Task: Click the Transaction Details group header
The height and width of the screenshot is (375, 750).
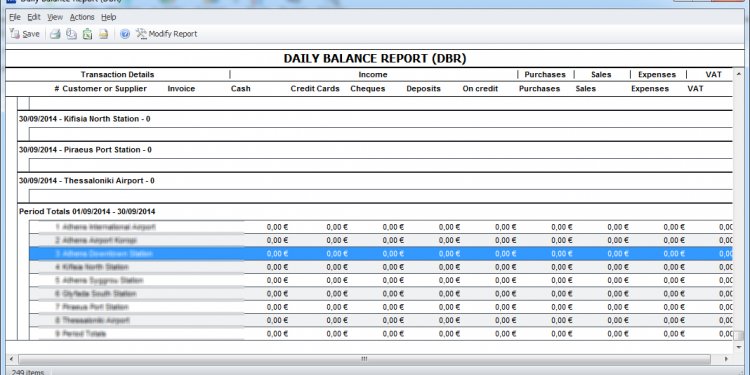Action: point(117,75)
